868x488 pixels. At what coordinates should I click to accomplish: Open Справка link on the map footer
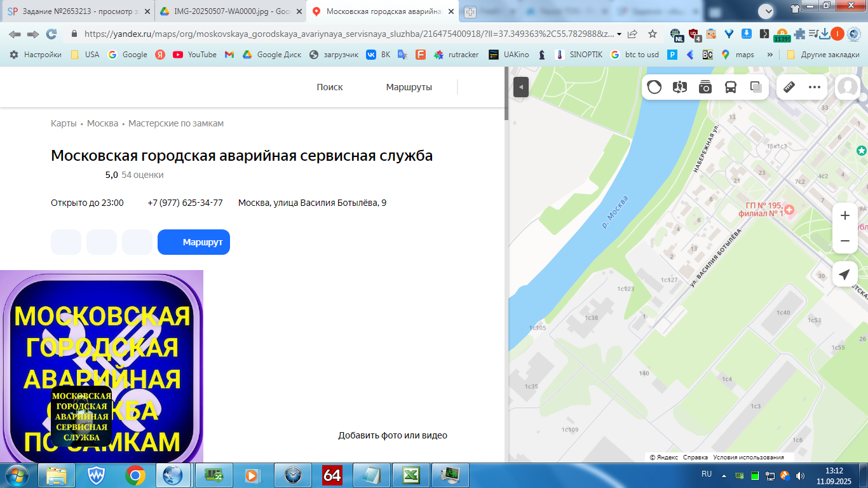tap(695, 457)
